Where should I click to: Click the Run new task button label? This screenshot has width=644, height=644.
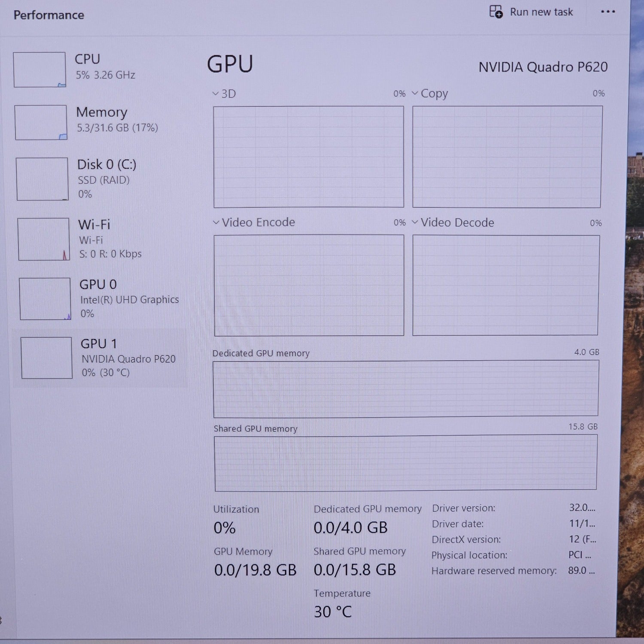point(541,12)
